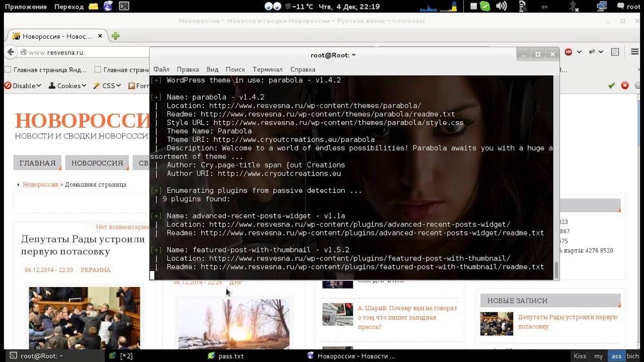
Task: Open the Поиск menu in terminal
Action: click(x=235, y=69)
